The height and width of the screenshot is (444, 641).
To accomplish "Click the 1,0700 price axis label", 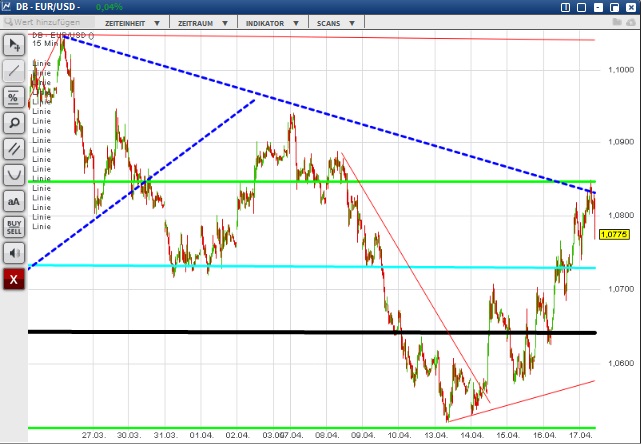I will point(621,289).
